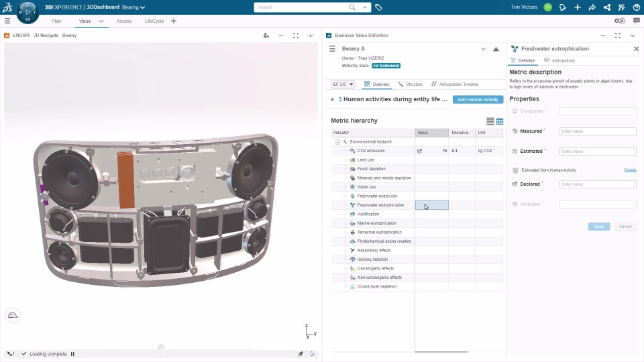Click the Value column header
Viewport: 644px width, 362px height.
coord(431,133)
